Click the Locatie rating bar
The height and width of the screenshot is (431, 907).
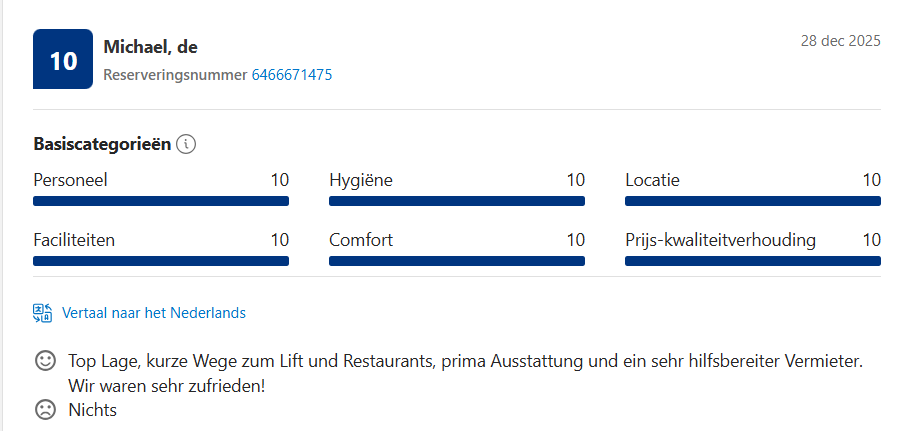753,201
